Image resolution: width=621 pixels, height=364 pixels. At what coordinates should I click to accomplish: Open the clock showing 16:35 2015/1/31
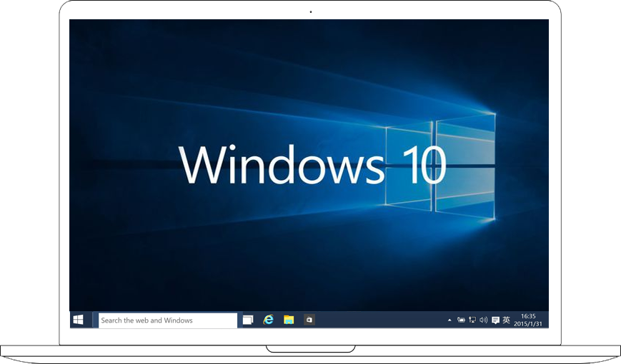click(x=528, y=320)
